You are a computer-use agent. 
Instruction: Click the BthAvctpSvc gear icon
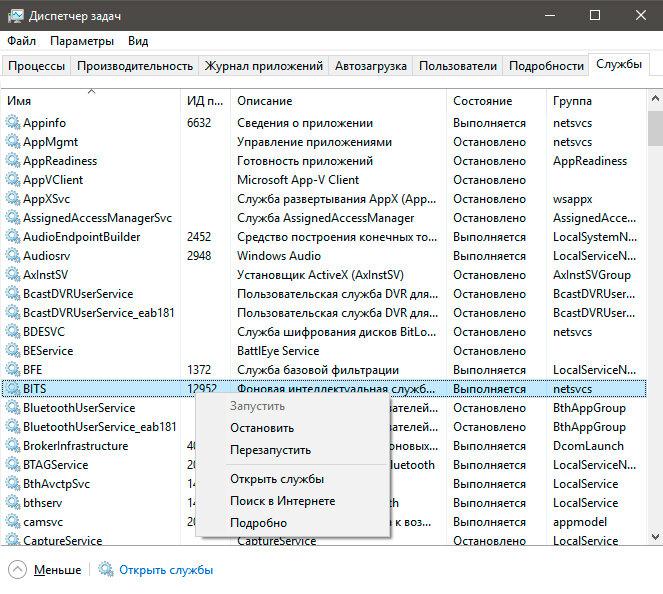(13, 484)
